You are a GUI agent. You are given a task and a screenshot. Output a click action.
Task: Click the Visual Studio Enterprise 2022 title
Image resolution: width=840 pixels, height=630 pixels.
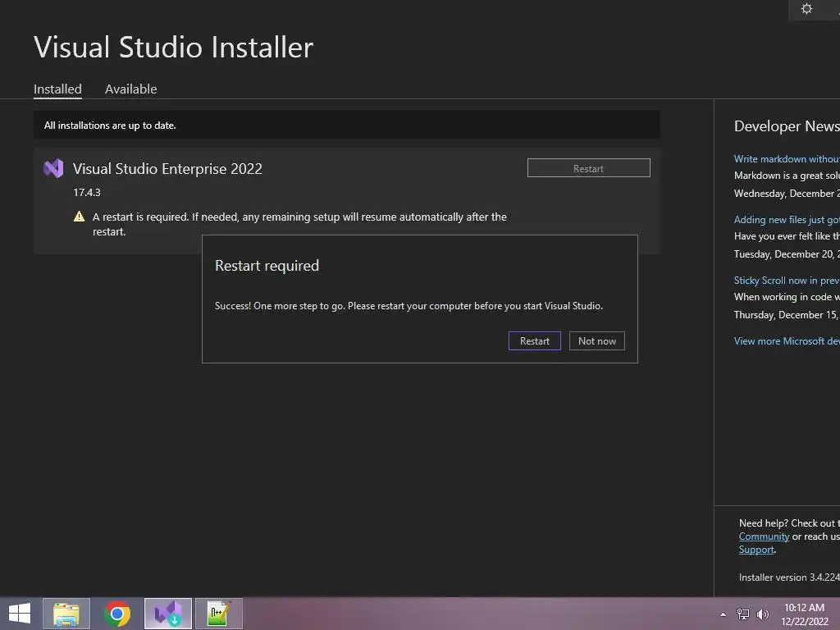167,169
